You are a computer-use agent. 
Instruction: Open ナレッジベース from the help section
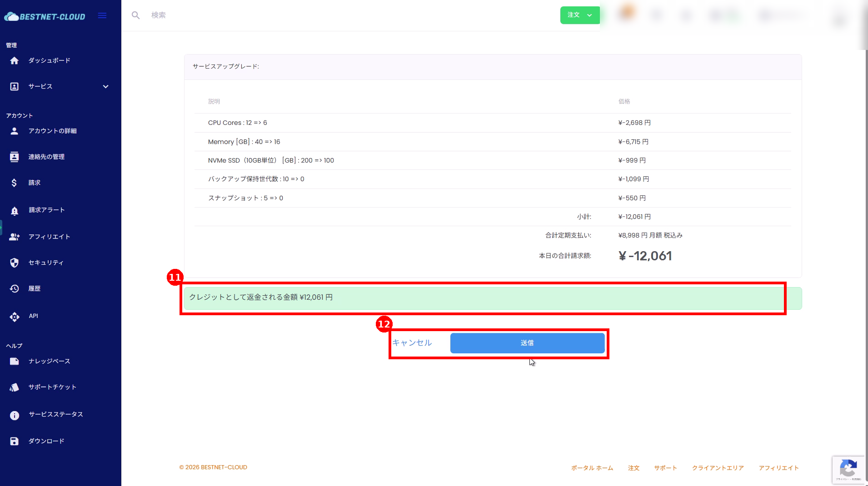[49, 361]
